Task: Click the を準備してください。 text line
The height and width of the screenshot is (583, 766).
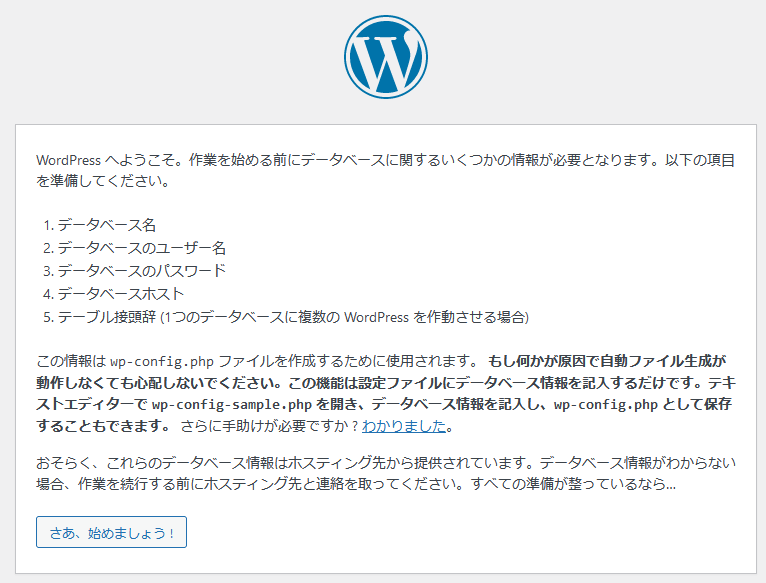Action: [103, 181]
